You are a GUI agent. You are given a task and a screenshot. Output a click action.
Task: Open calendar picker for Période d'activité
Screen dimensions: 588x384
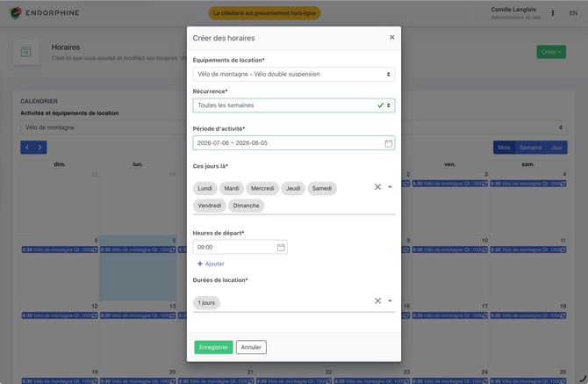point(389,143)
